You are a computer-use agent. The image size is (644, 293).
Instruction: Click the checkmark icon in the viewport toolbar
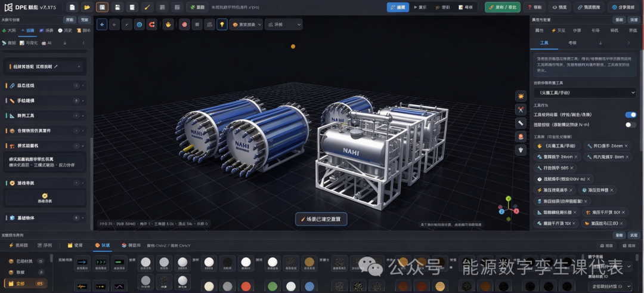pyautogui.click(x=127, y=24)
